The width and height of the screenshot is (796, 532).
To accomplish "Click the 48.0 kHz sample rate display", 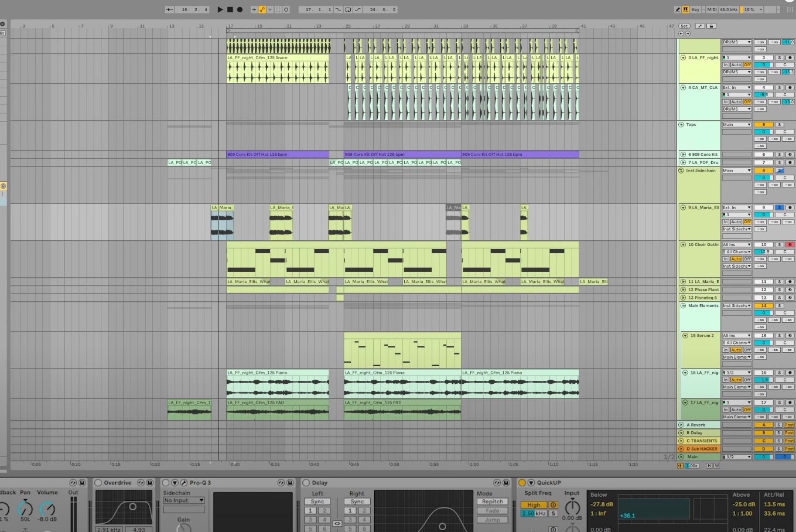I will (x=729, y=9).
